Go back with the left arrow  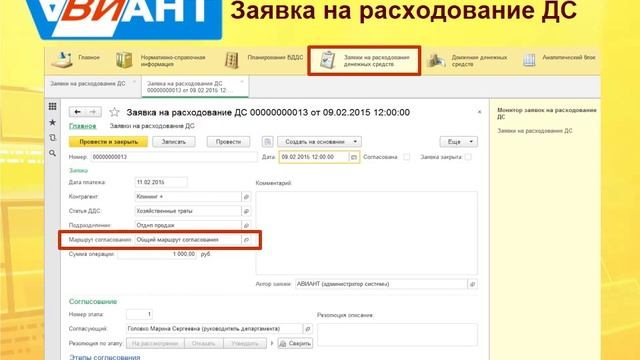pyautogui.click(x=77, y=112)
